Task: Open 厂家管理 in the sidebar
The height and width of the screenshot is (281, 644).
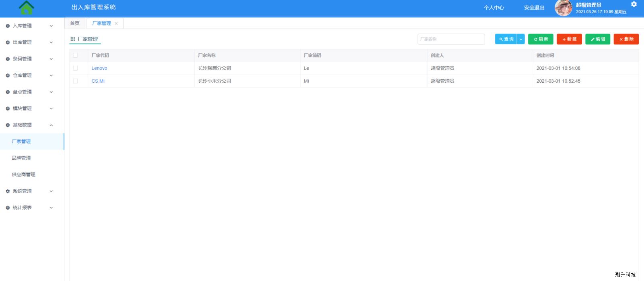Action: [x=32, y=142]
